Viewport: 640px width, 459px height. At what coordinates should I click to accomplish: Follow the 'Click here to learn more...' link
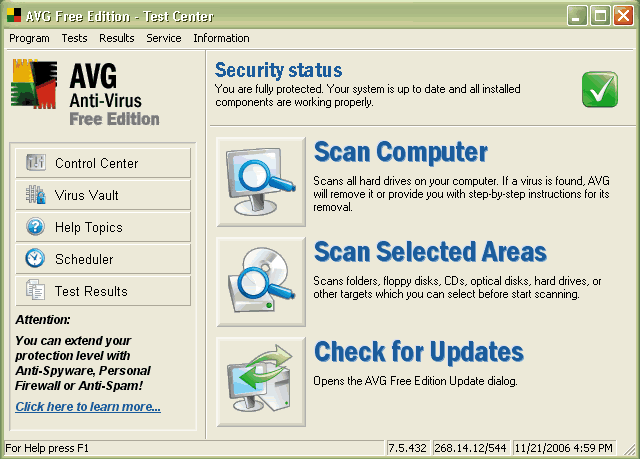(88, 407)
